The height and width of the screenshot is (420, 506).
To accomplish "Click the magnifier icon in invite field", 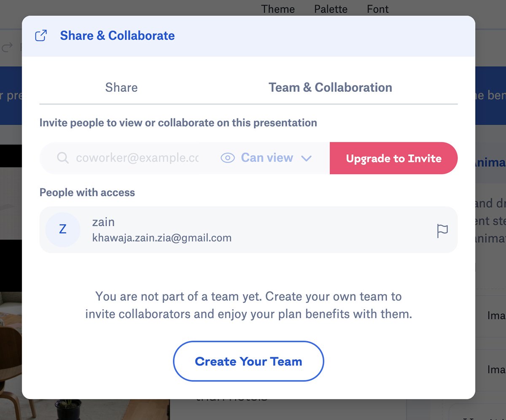I will pos(63,158).
